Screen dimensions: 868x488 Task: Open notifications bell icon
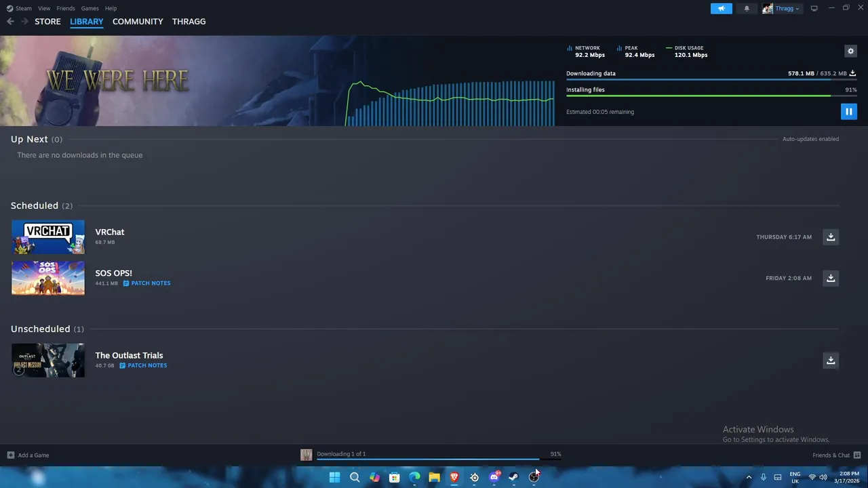pyautogui.click(x=747, y=8)
